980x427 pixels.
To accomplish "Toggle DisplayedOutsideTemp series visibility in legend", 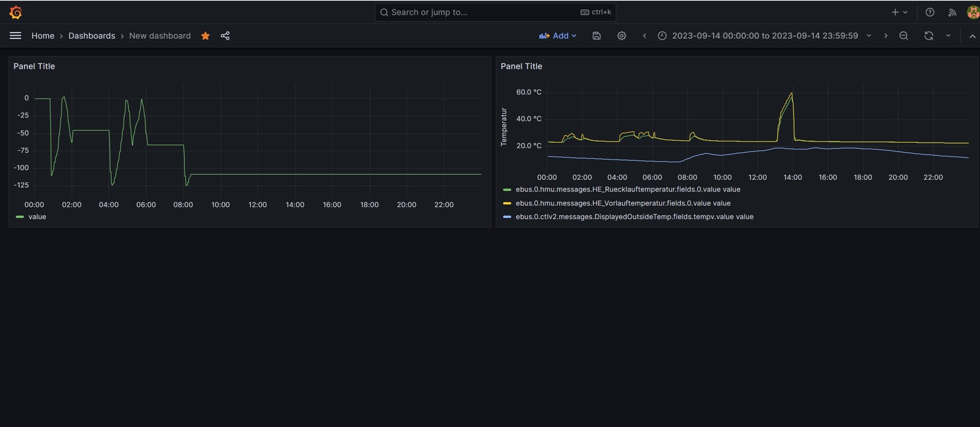I will coord(634,217).
